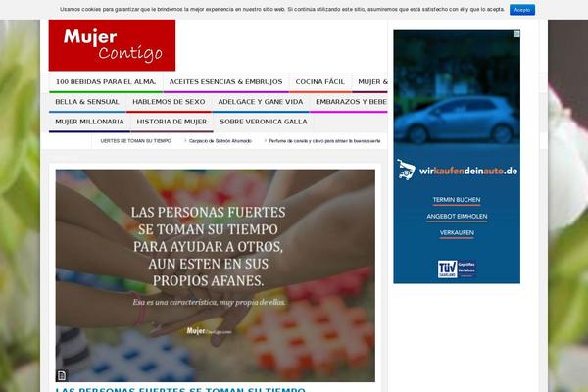Open the Adelgace y Gane Vida section
Screen dimensions: 588x392
coord(261,102)
